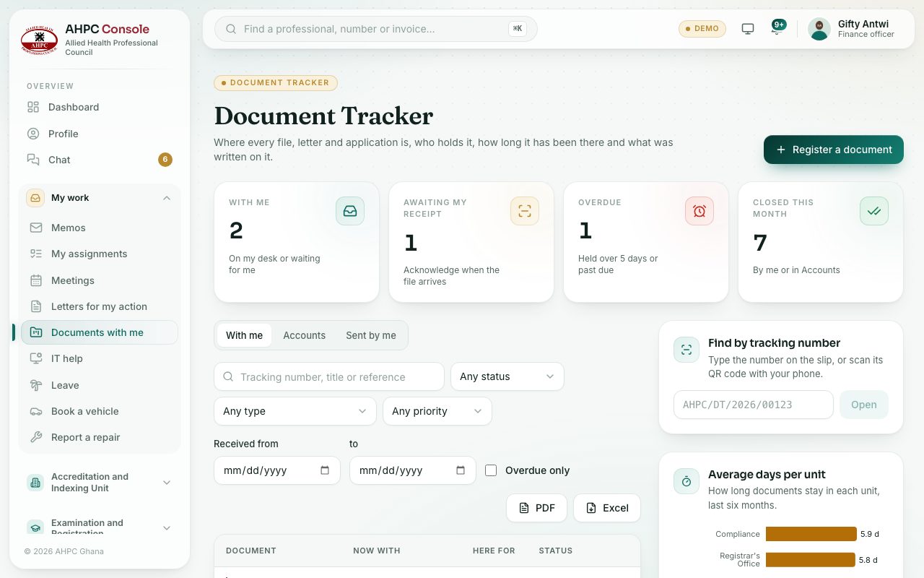Click the Letters for my action document icon
Viewport: 924px width, 578px height.
pos(36,306)
